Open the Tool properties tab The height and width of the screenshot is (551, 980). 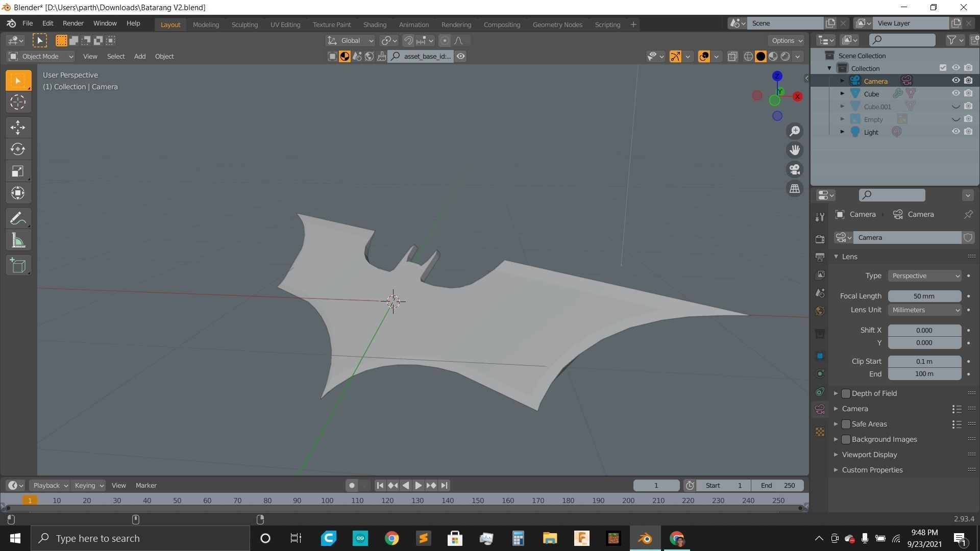(820, 217)
